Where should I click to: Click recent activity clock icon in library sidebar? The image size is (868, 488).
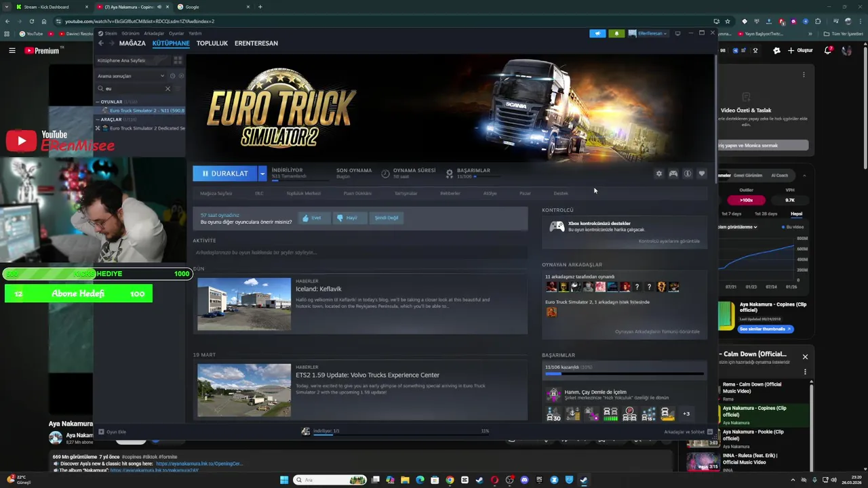(172, 76)
